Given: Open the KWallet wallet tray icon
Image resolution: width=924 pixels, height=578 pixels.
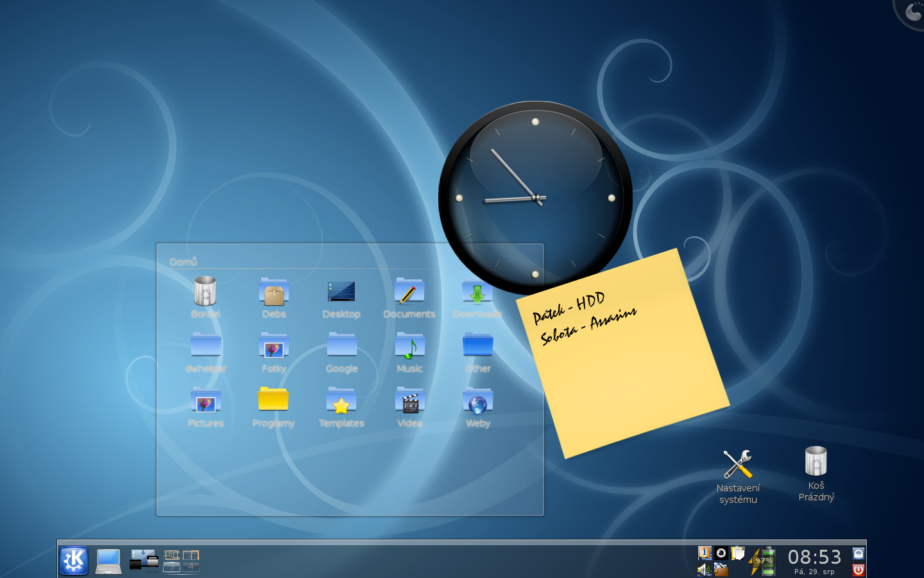Looking at the screenshot, I should (721, 570).
